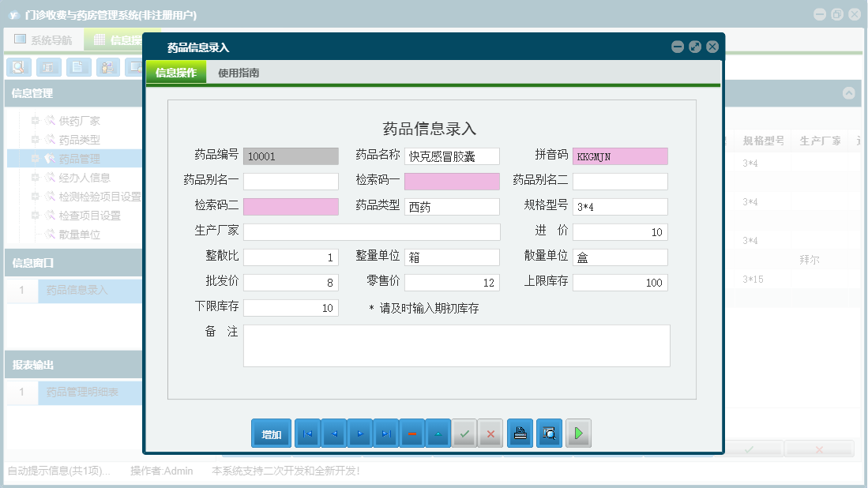Delete the current record with the red minus icon
The width and height of the screenshot is (868, 488).
[x=411, y=433]
